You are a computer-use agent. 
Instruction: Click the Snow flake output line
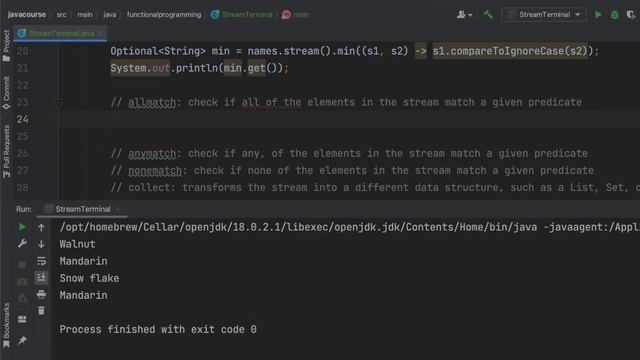(89, 278)
